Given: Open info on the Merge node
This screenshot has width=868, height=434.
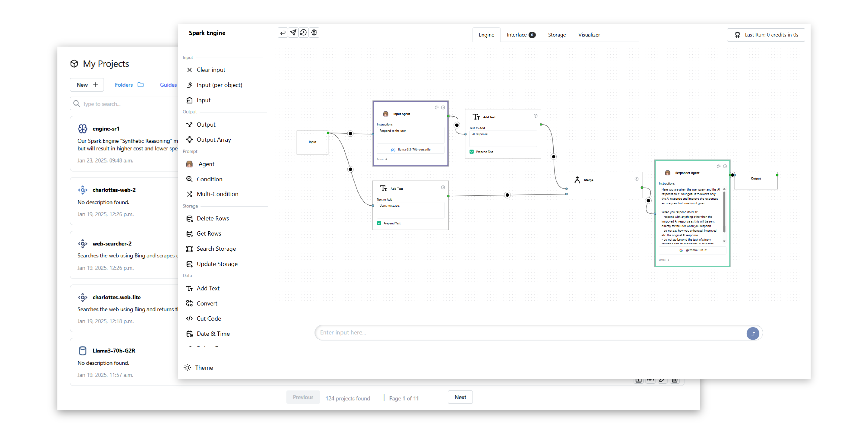Looking at the screenshot, I should 637,179.
